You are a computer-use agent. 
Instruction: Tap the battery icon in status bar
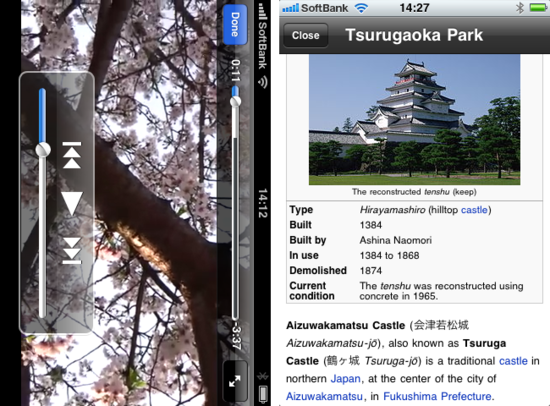pyautogui.click(x=538, y=8)
